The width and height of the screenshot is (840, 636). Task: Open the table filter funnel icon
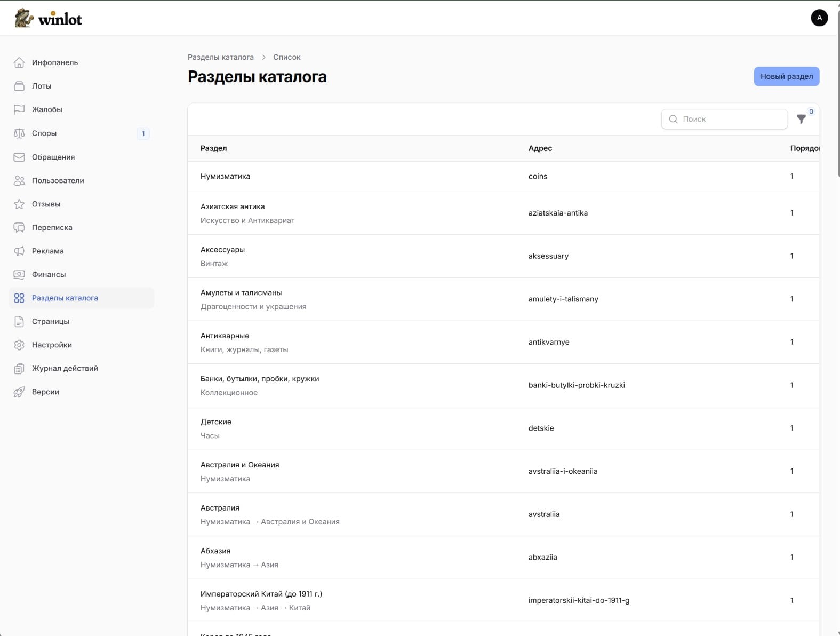coord(801,119)
